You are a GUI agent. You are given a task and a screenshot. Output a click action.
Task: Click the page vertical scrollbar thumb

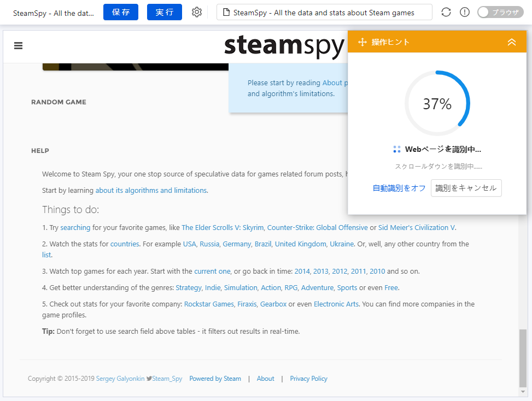[523, 358]
